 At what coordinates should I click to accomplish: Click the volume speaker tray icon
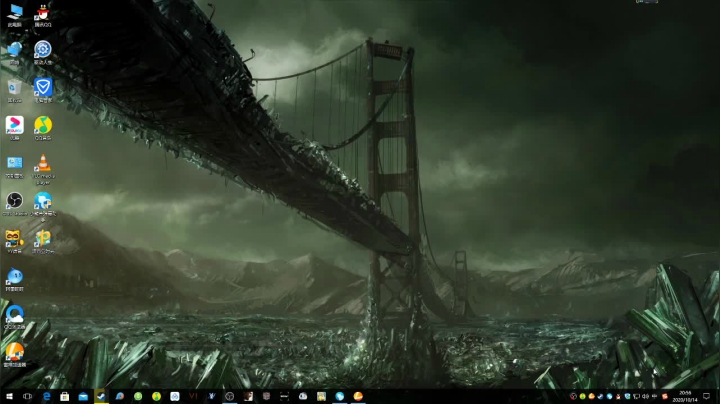[645, 396]
